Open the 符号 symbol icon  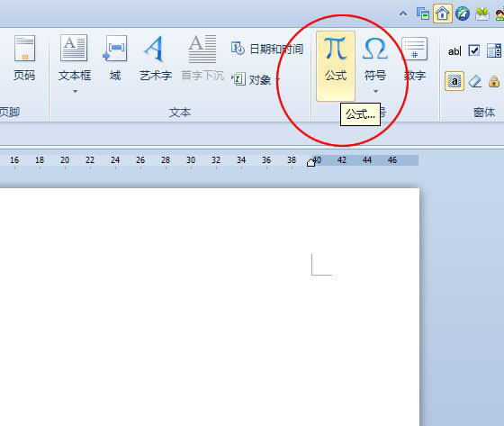pyautogui.click(x=374, y=49)
